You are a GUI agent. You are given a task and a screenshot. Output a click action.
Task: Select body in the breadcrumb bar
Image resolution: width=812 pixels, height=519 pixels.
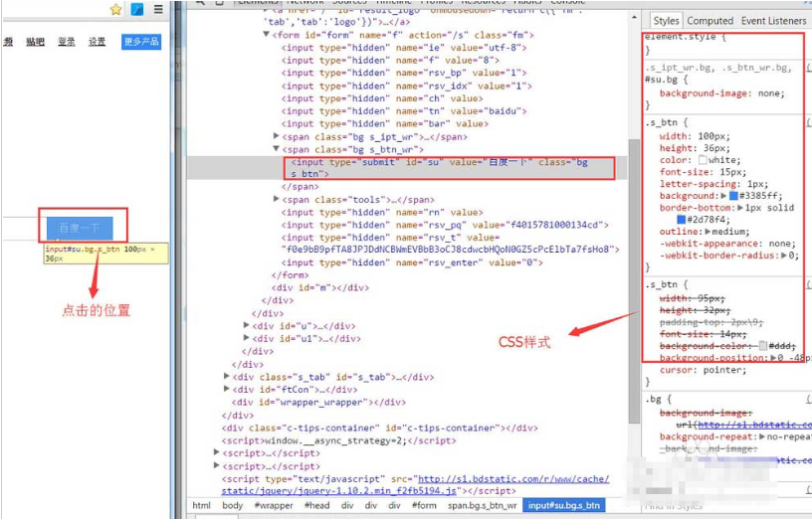click(x=233, y=505)
